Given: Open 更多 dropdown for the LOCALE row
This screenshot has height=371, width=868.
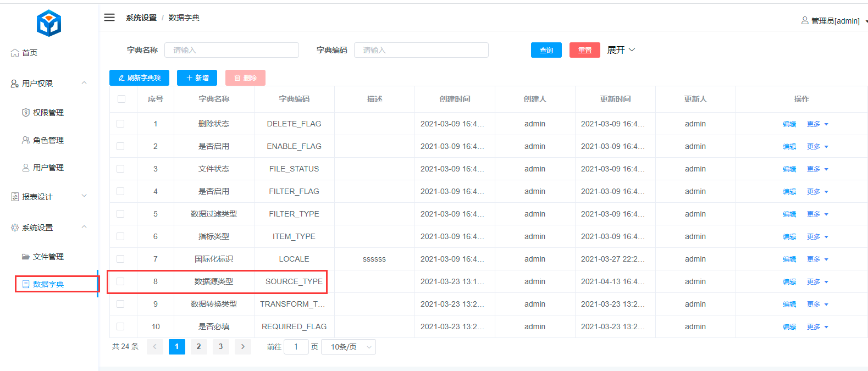Looking at the screenshot, I should click(817, 259).
